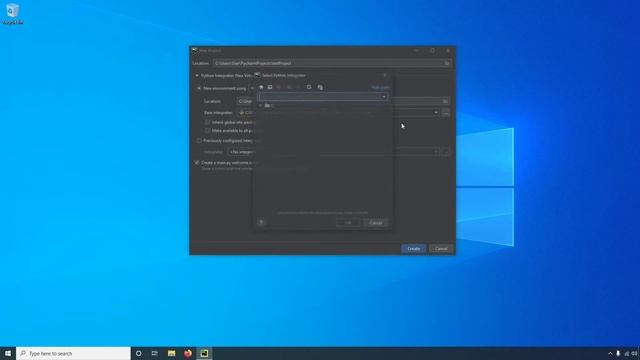Show hidden system tray icons
This screenshot has height=360, width=640.
[610, 353]
